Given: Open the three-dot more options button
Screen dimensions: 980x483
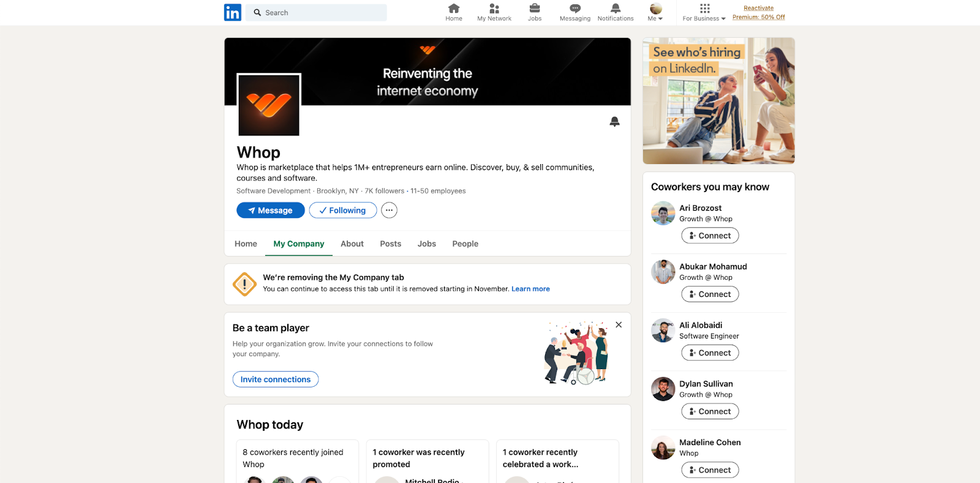Looking at the screenshot, I should [389, 211].
